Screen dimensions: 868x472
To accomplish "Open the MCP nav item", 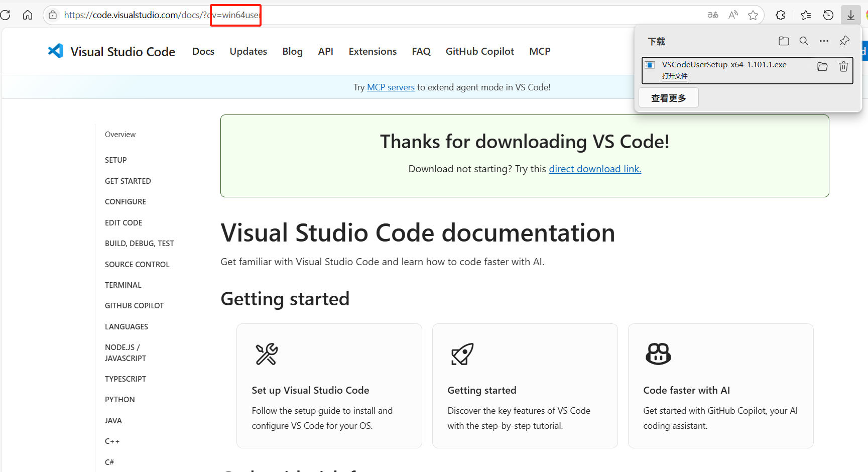I will (x=540, y=51).
